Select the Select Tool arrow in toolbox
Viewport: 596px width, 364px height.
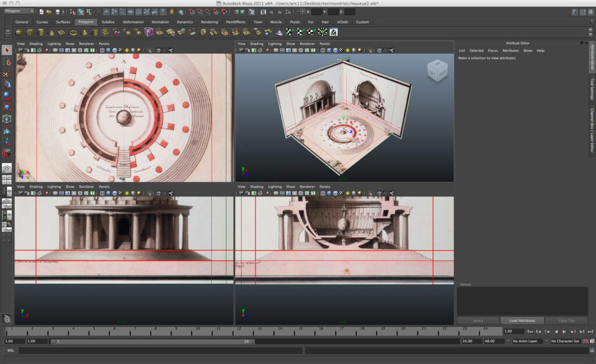tap(7, 51)
